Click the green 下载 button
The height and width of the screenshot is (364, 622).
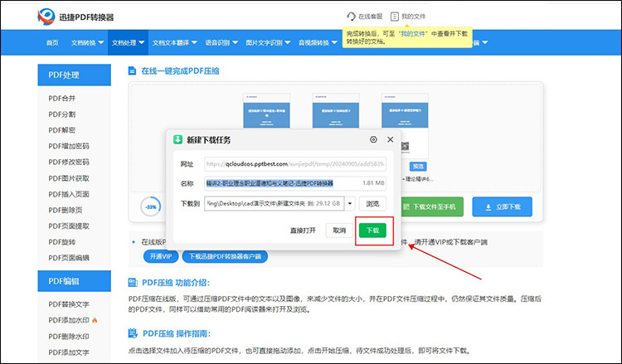[372, 231]
